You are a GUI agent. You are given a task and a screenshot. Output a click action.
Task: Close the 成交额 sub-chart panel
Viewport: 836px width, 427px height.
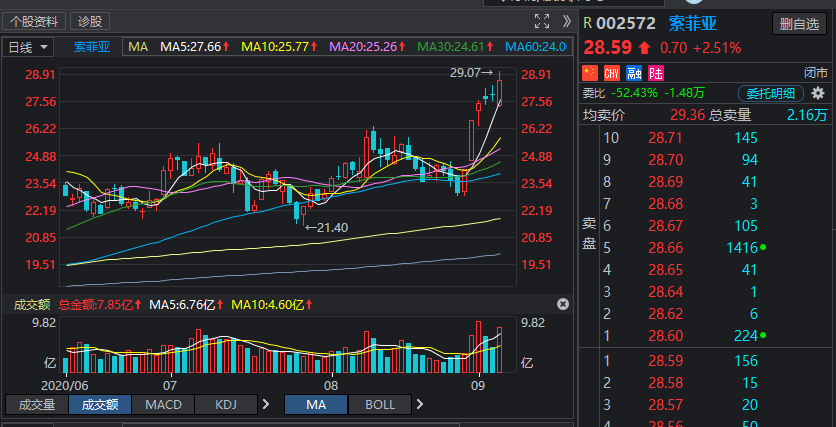click(x=563, y=304)
